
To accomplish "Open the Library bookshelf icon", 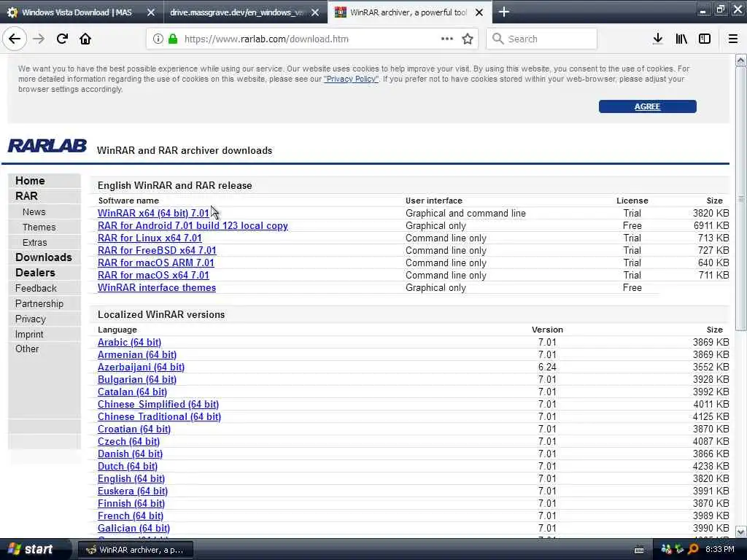I will click(x=681, y=39).
